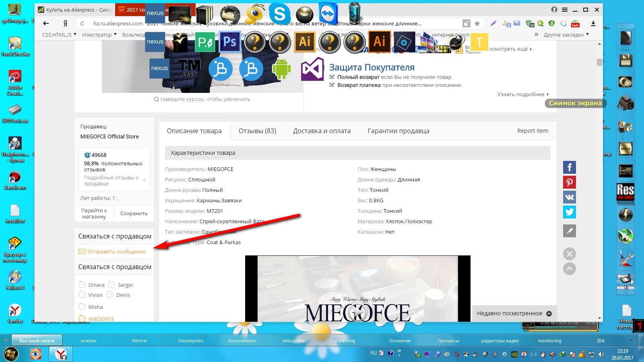Click 'Report item' link
Image resolution: width=644 pixels, height=362 pixels.
pos(533,131)
